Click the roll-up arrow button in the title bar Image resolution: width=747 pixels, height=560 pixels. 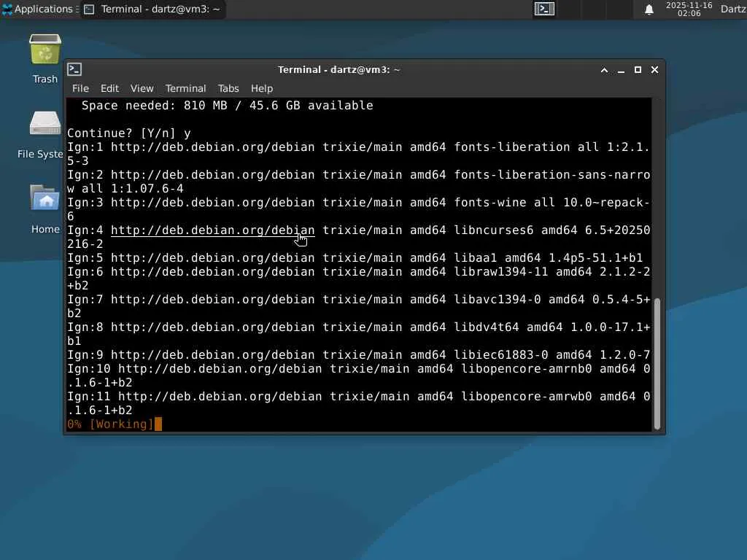(x=604, y=70)
